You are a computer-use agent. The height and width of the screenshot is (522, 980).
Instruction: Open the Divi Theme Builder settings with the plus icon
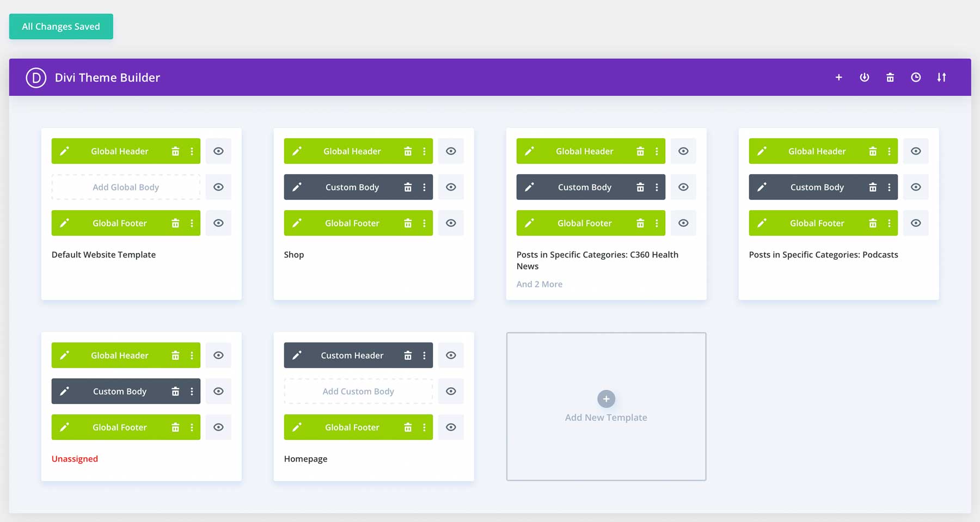(x=838, y=77)
